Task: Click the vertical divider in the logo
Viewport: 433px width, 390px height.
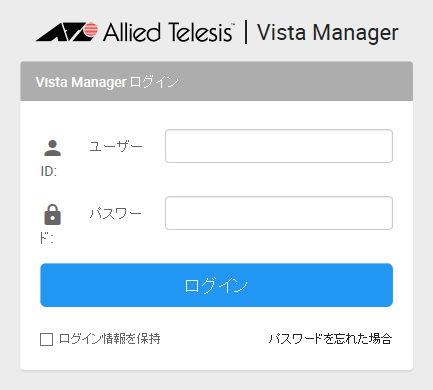Action: pyautogui.click(x=246, y=32)
